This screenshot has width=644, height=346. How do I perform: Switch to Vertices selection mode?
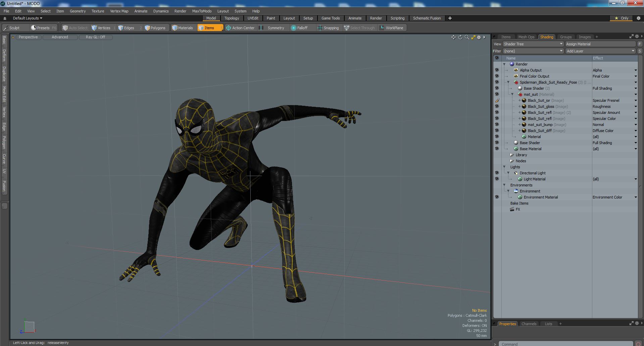(104, 28)
